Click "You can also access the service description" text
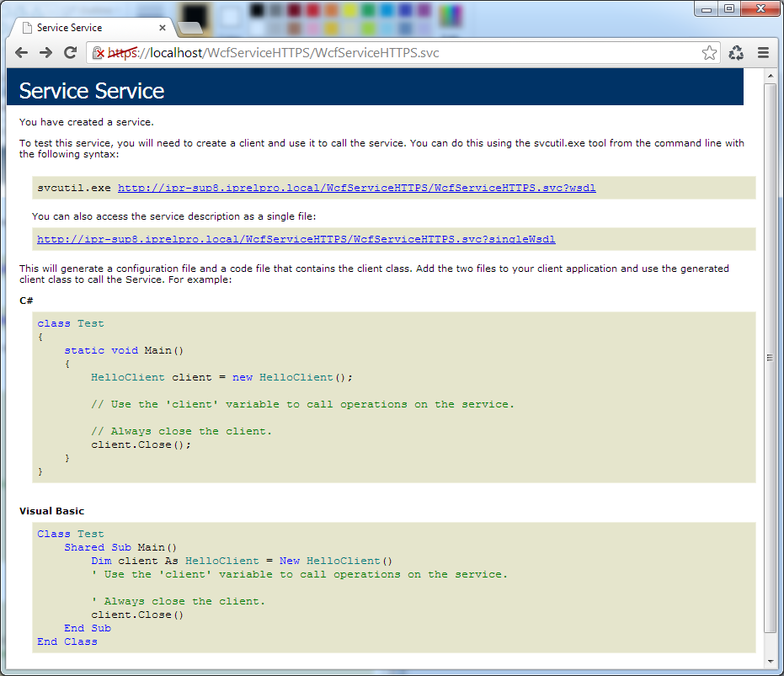784x676 pixels. pyautogui.click(x=174, y=216)
